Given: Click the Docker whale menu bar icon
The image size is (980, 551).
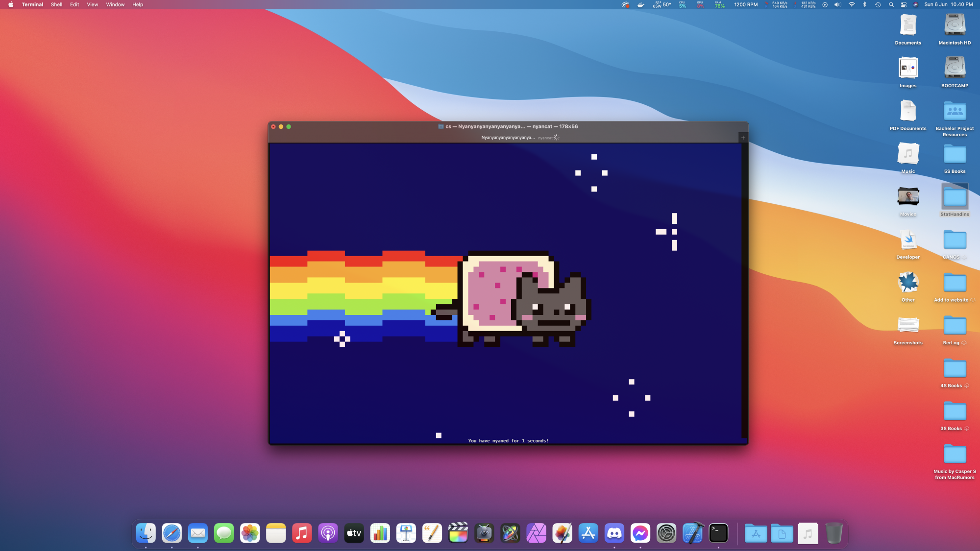Looking at the screenshot, I should pyautogui.click(x=640, y=4).
